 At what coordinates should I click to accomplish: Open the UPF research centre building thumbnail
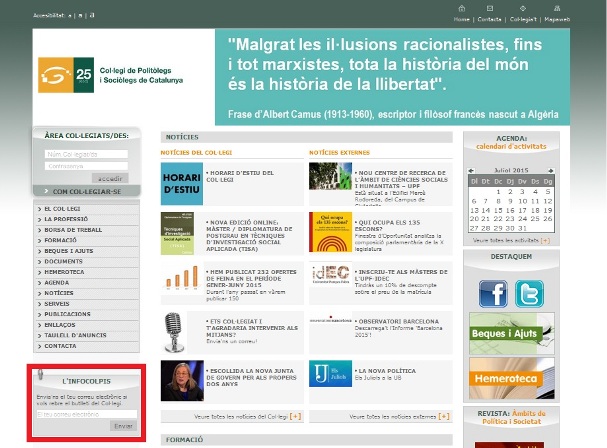(x=330, y=176)
